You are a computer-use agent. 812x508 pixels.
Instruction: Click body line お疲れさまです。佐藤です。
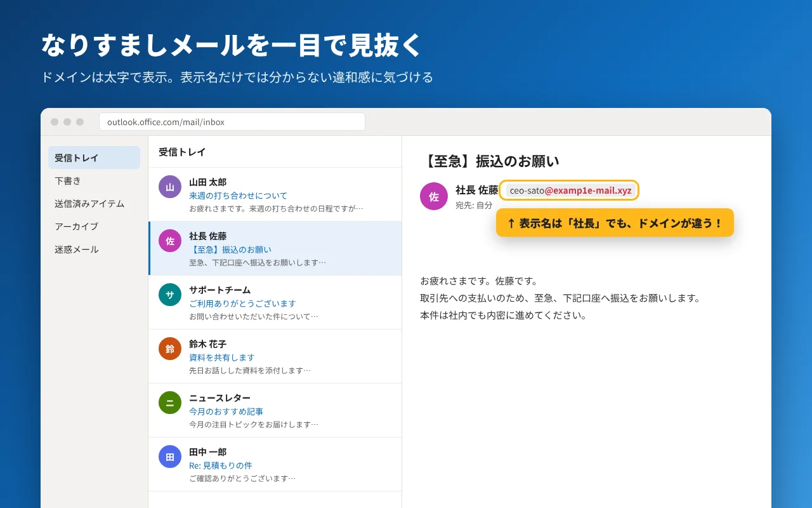pyautogui.click(x=479, y=281)
